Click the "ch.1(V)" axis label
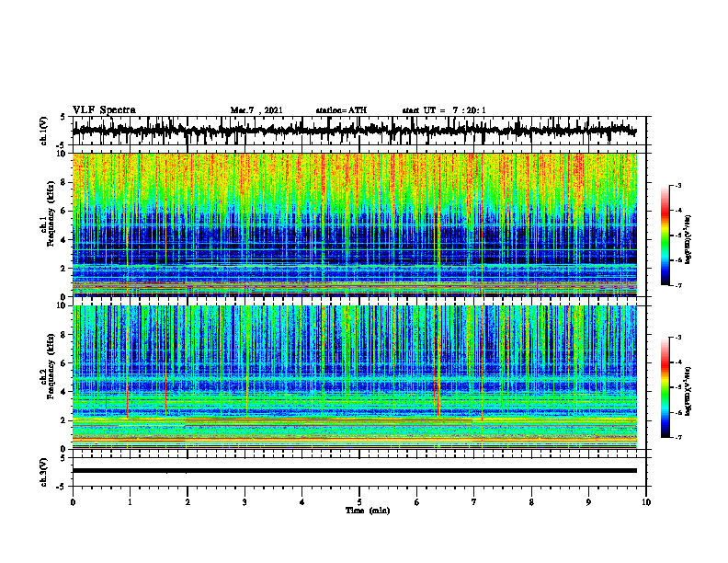 tap(43, 131)
